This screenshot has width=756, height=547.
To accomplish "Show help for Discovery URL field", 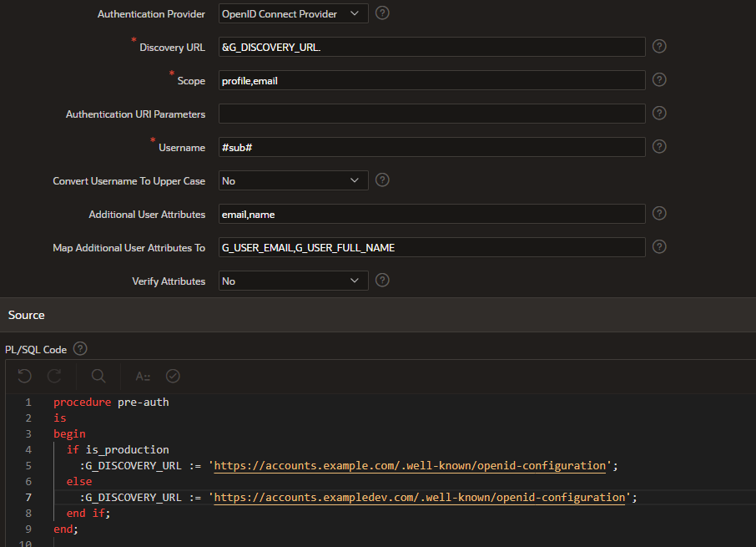I will pyautogui.click(x=658, y=47).
